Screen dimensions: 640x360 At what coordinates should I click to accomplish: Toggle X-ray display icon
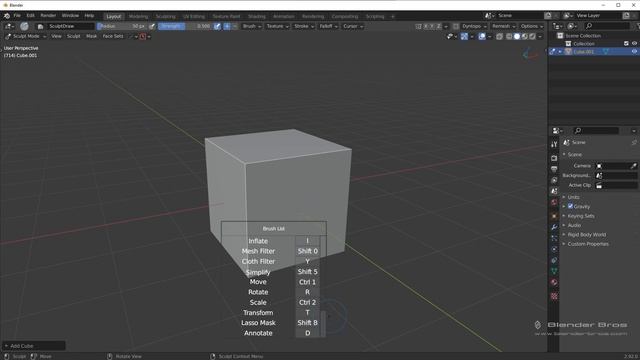499,36
